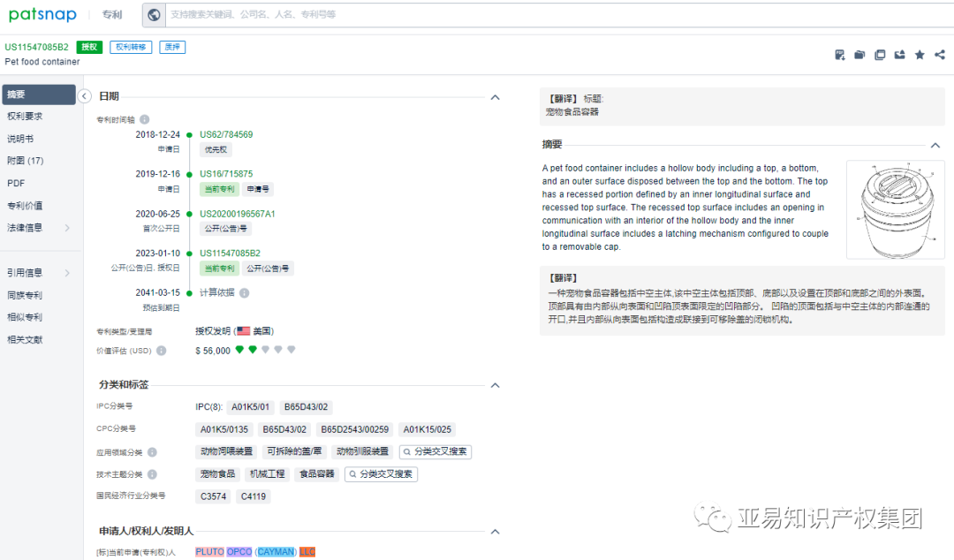Viewport: 954px width, 560px height.
Task: Star this patent as favorite
Action: tap(920, 54)
